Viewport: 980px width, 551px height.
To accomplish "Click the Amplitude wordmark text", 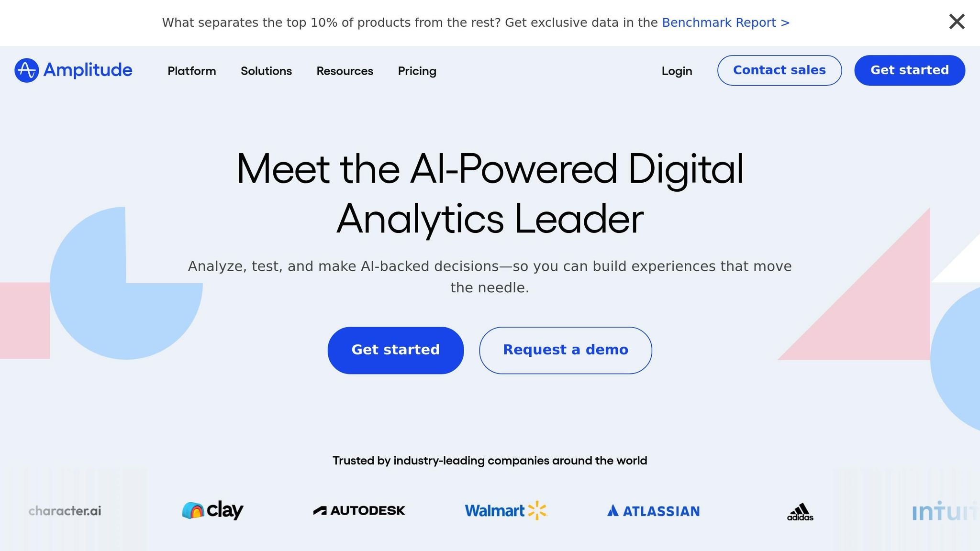I will coord(88,70).
